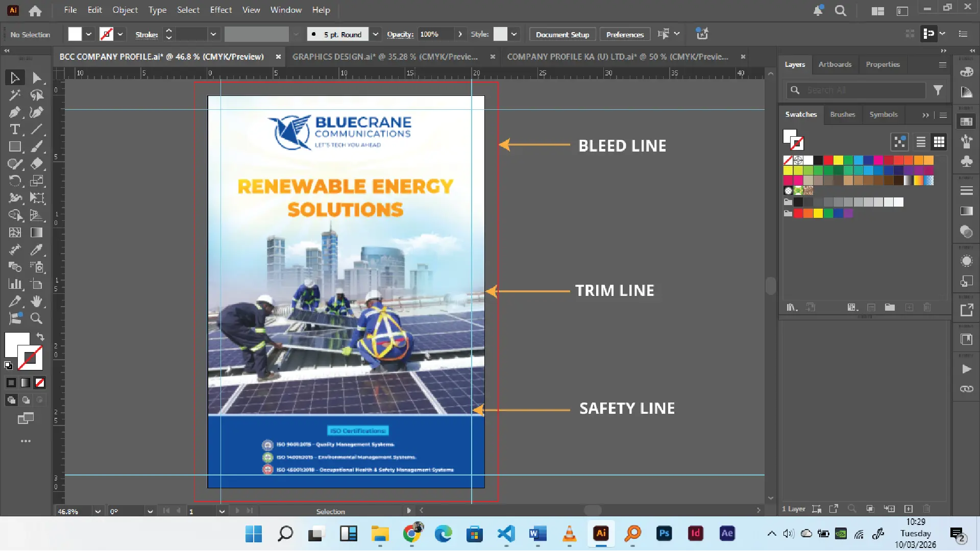
Task: Open the Effect menu
Action: [x=220, y=10]
